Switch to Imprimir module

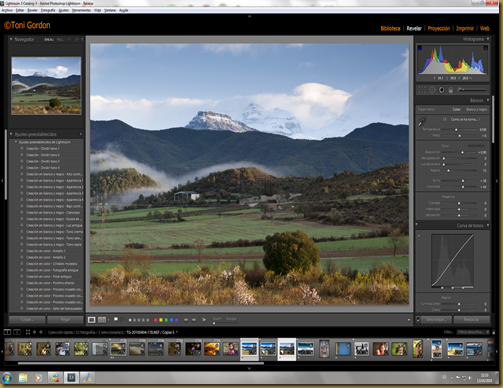(465, 28)
